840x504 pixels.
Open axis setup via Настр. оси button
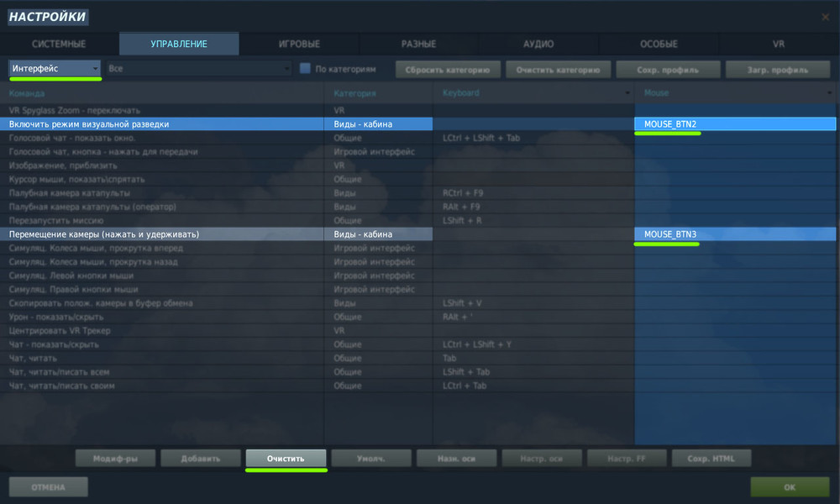pos(542,458)
